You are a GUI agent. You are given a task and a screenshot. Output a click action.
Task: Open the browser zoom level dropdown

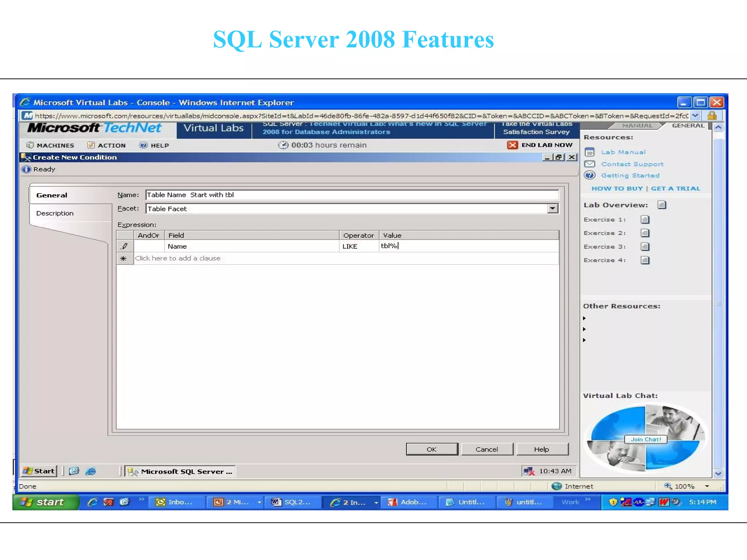click(707, 486)
